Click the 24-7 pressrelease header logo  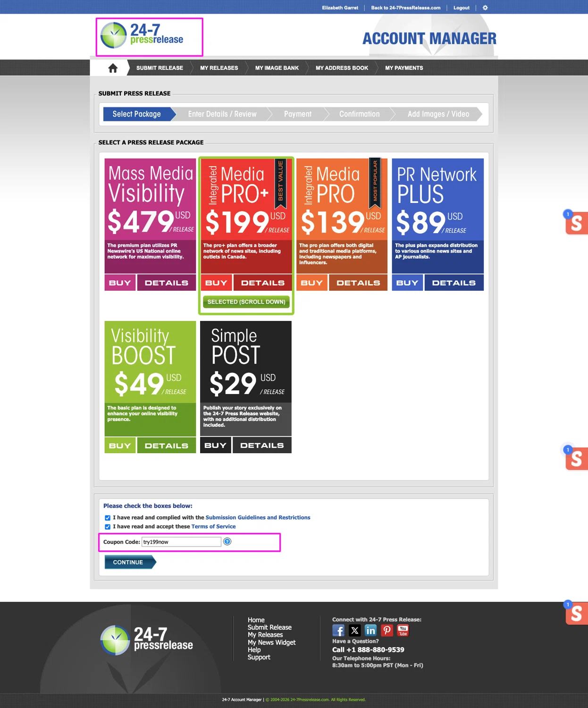pos(143,35)
